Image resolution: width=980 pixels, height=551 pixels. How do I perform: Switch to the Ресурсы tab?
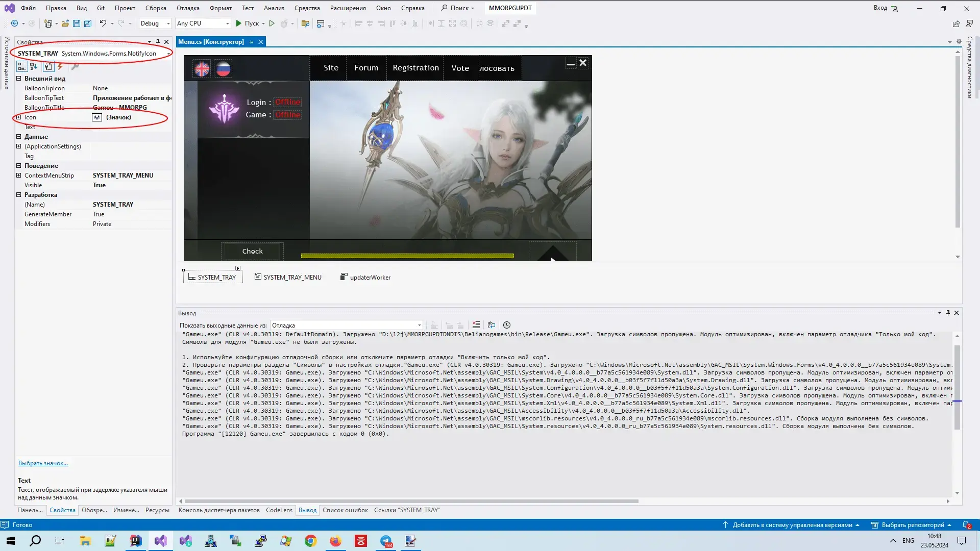(x=157, y=510)
